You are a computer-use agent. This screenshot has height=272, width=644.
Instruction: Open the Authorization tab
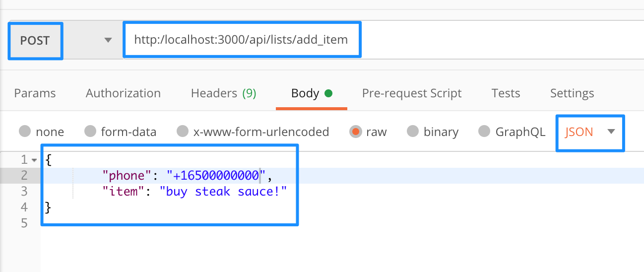tap(123, 93)
